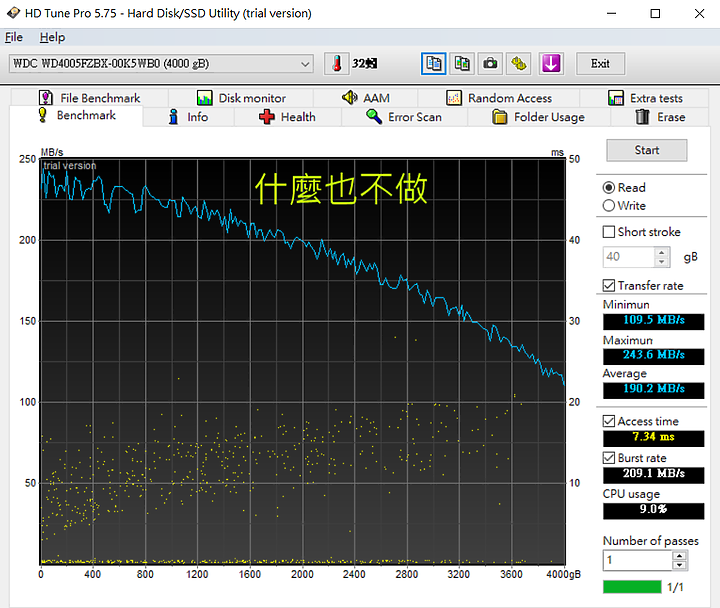Click the camera save screenshot icon
The height and width of the screenshot is (608, 720).
click(x=490, y=64)
